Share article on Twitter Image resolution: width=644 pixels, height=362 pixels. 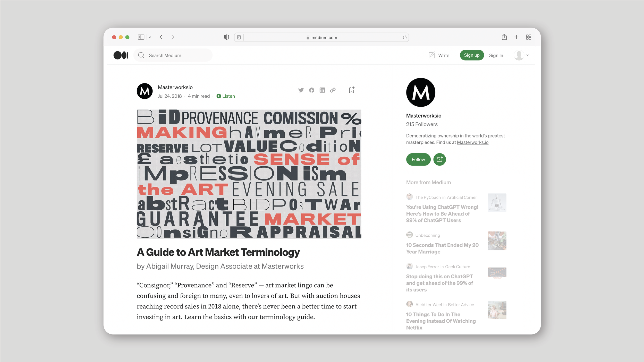point(301,90)
